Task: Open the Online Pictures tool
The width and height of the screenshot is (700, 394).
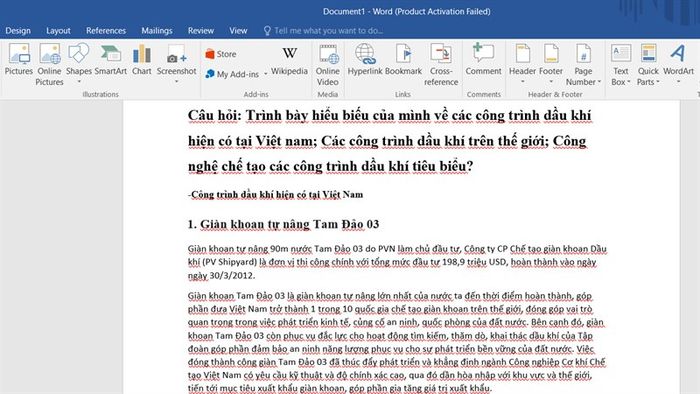Action: pos(49,65)
